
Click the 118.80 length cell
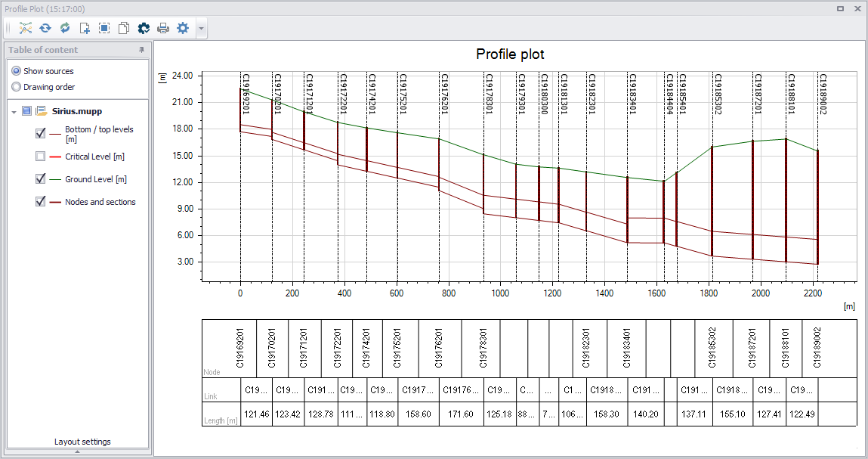click(x=382, y=414)
